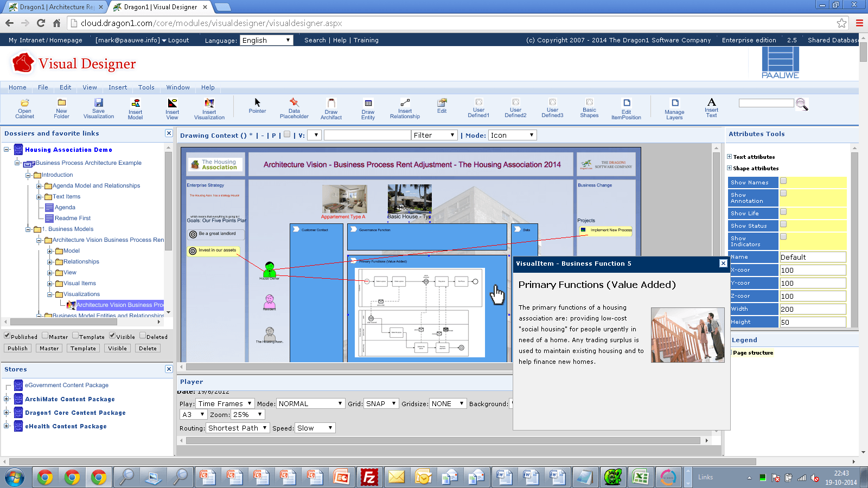Click the Insert View toolbar icon
The height and width of the screenshot is (488, 868).
pos(172,108)
